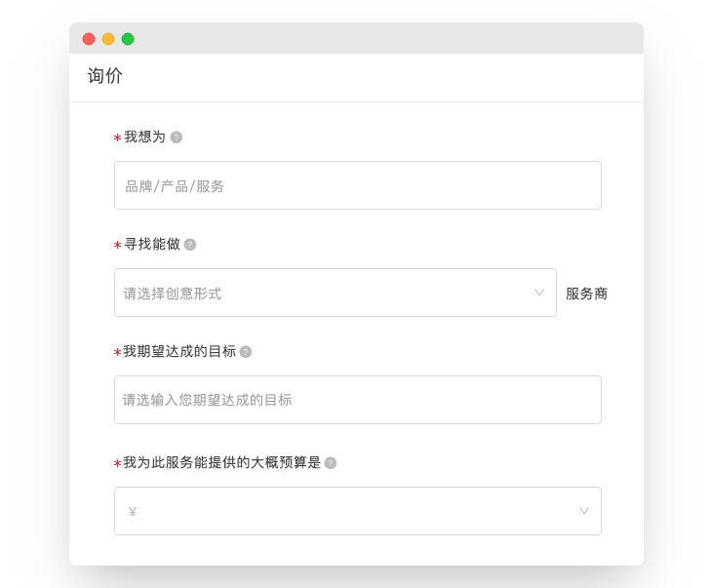Maximize the window using the green button
This screenshot has width=713, height=588.
click(128, 39)
